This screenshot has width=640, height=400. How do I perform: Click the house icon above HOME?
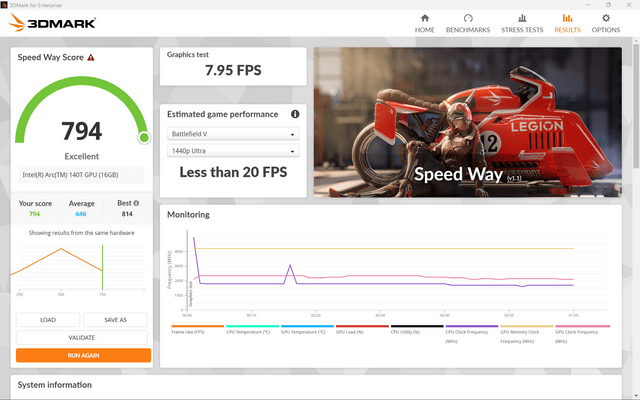(425, 18)
